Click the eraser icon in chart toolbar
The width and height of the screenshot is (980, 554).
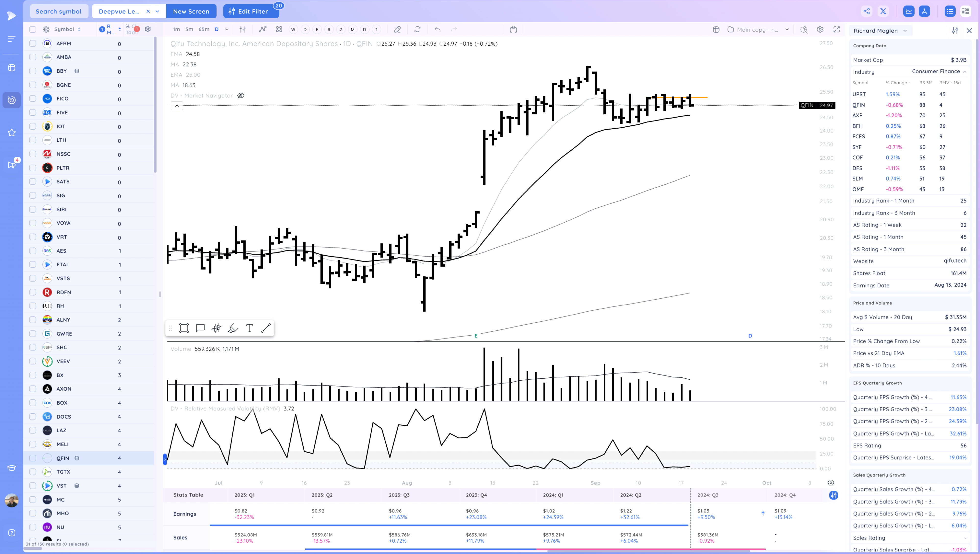coord(397,29)
